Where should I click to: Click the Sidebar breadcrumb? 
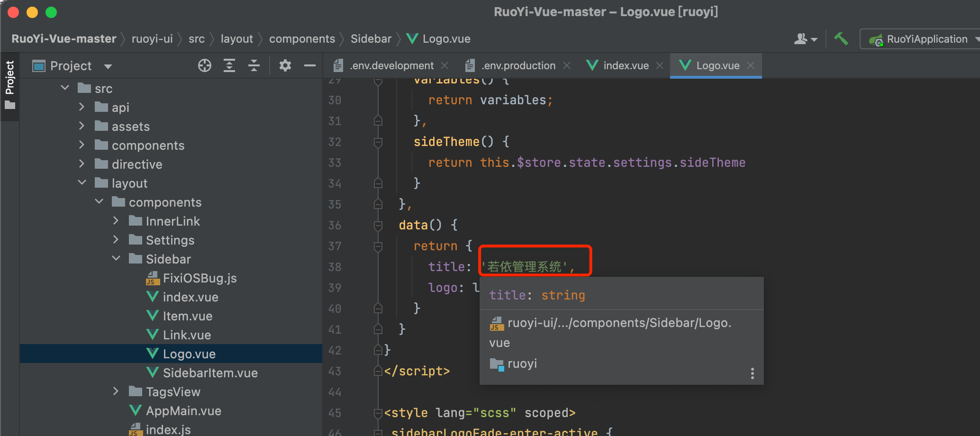(371, 39)
